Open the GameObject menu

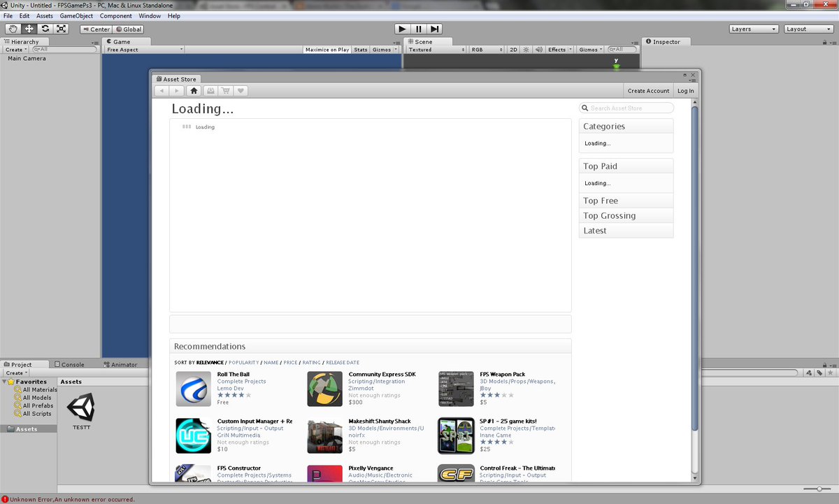77,15
